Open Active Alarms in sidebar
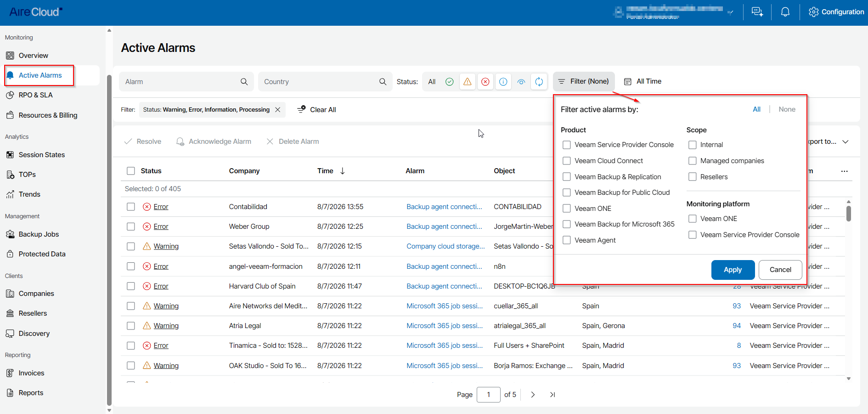 (40, 75)
